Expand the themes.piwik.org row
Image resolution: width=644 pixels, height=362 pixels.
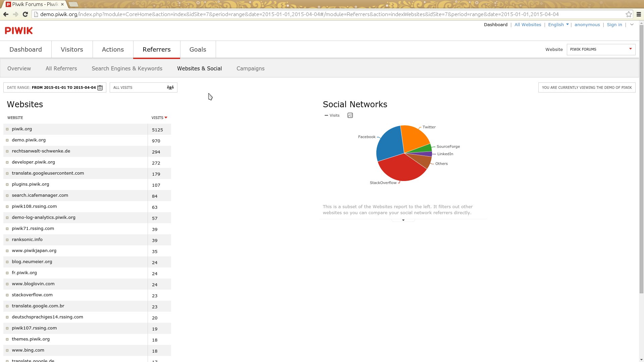[x=7, y=339]
